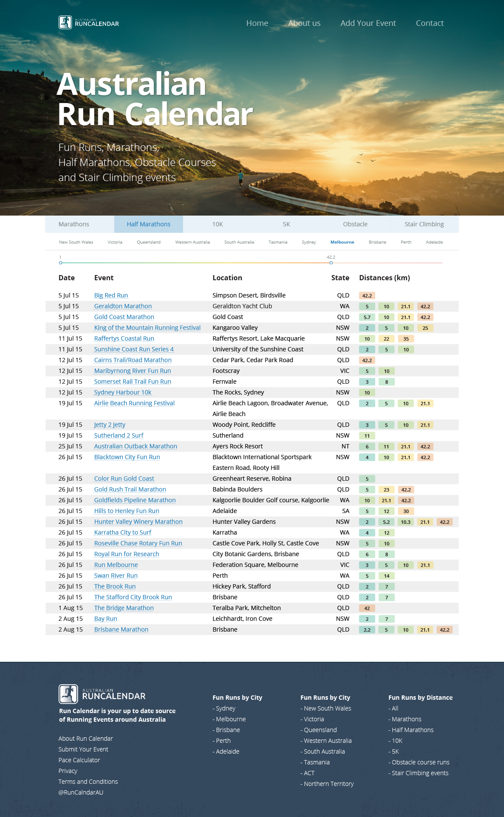The image size is (504, 817).
Task: Click the 42.2 distance slider handle
Action: pyautogui.click(x=331, y=263)
